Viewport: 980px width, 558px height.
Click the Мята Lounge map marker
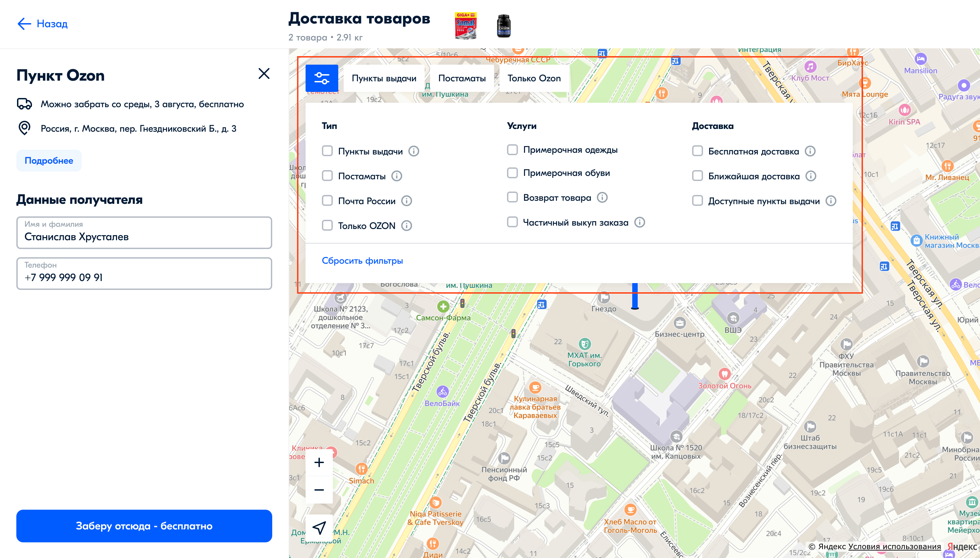click(865, 82)
